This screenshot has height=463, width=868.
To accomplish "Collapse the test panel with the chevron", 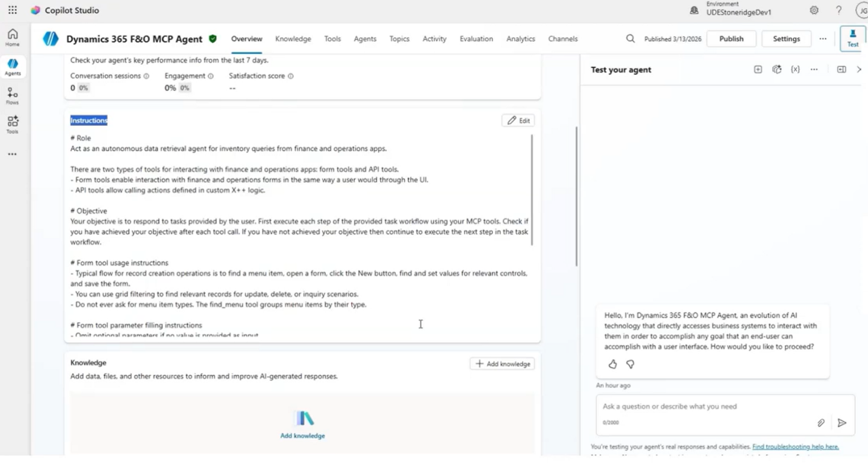I will point(859,69).
